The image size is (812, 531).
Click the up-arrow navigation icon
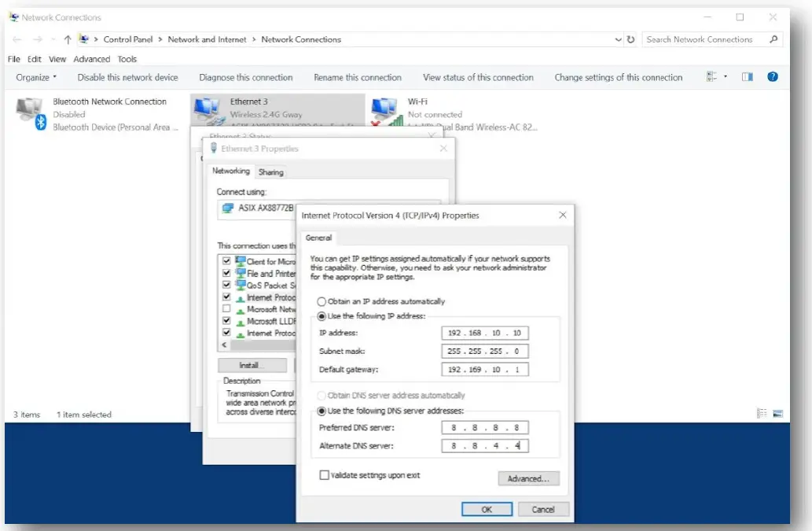(x=68, y=39)
